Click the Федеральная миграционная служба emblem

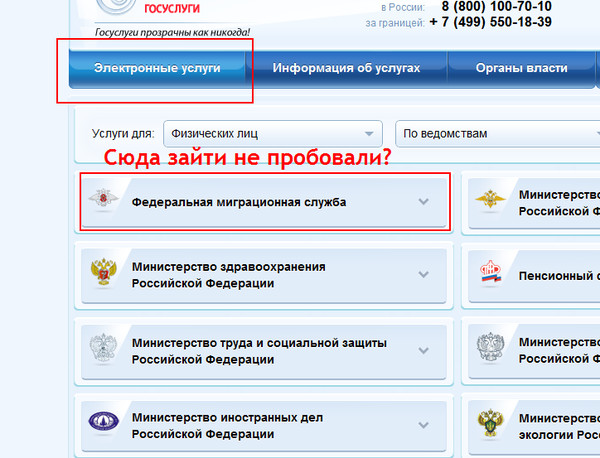click(103, 198)
